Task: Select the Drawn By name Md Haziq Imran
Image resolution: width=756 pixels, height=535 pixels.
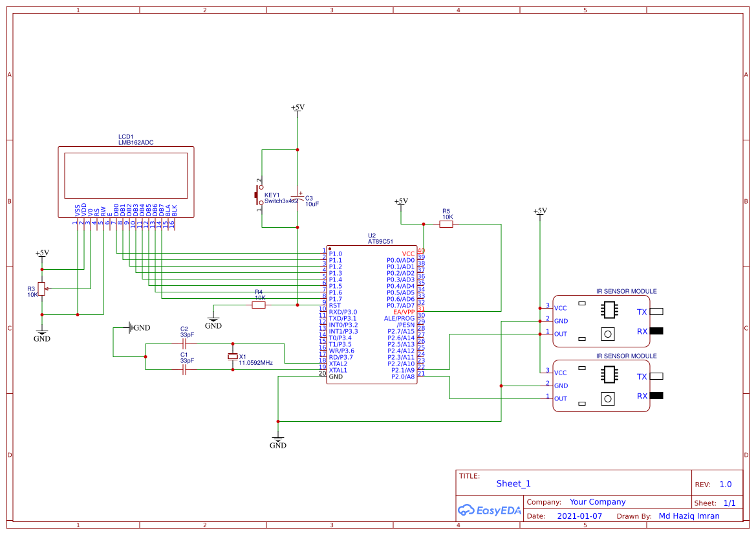Action: click(689, 516)
